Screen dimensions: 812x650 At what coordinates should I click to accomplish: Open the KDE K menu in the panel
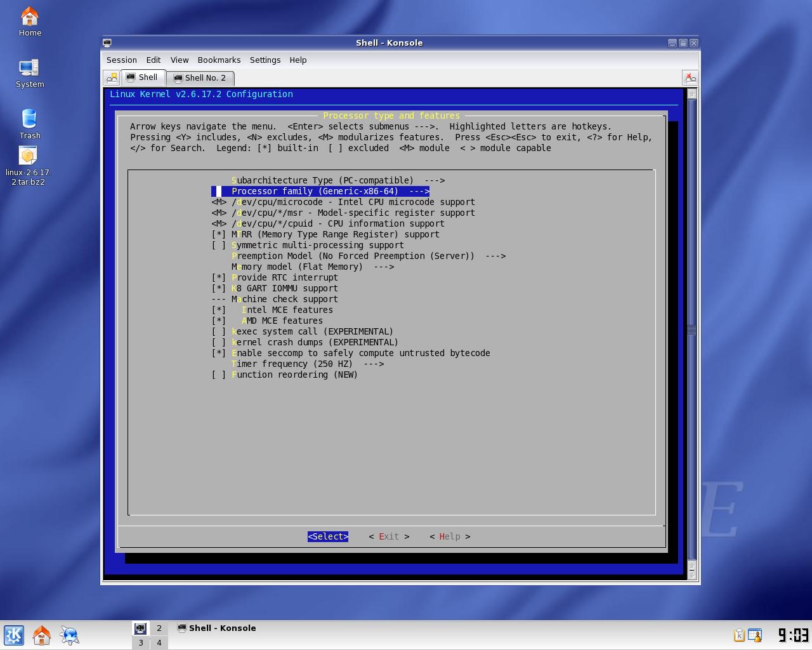[14, 635]
